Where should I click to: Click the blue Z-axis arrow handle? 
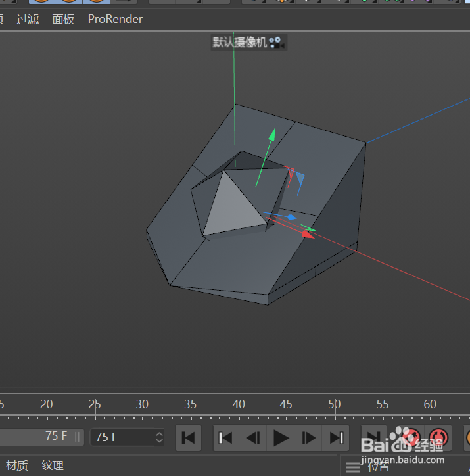(x=291, y=217)
